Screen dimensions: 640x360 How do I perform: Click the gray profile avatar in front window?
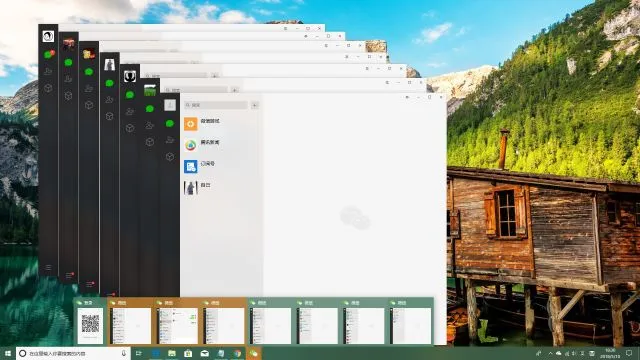[170, 105]
